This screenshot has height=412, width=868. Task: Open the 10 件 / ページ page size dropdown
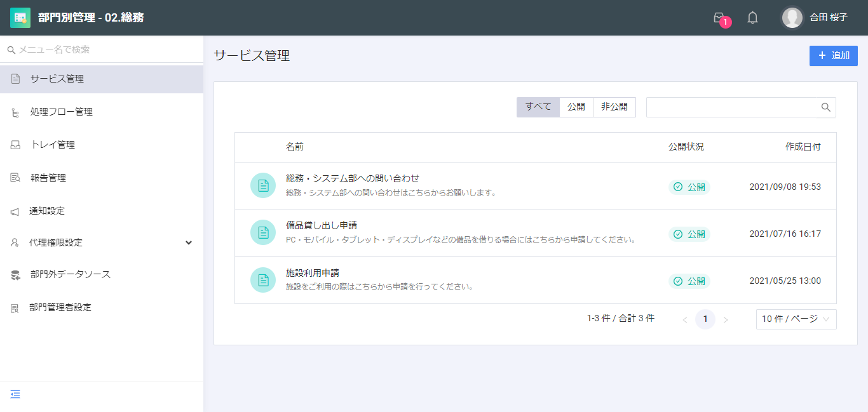click(796, 319)
